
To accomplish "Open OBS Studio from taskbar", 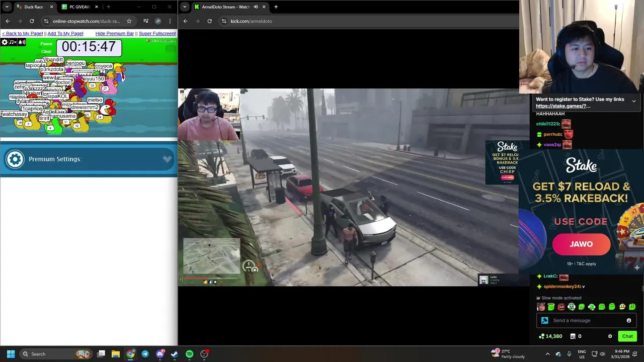I will click(204, 354).
